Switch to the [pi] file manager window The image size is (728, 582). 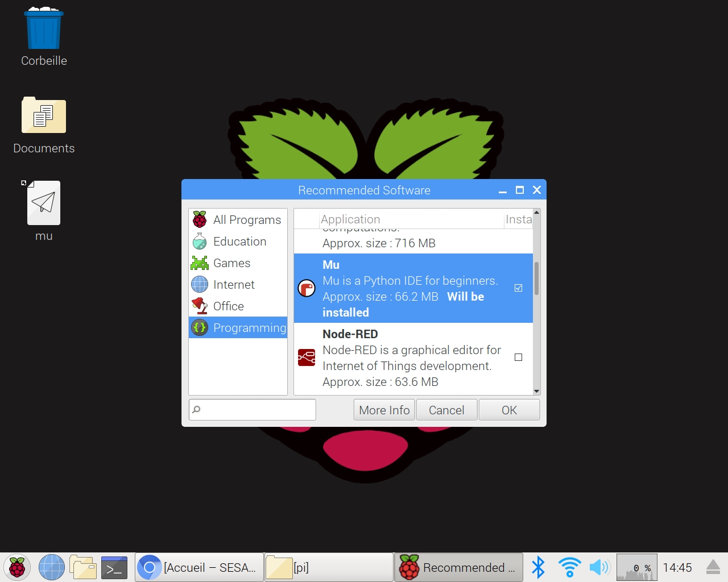[329, 567]
